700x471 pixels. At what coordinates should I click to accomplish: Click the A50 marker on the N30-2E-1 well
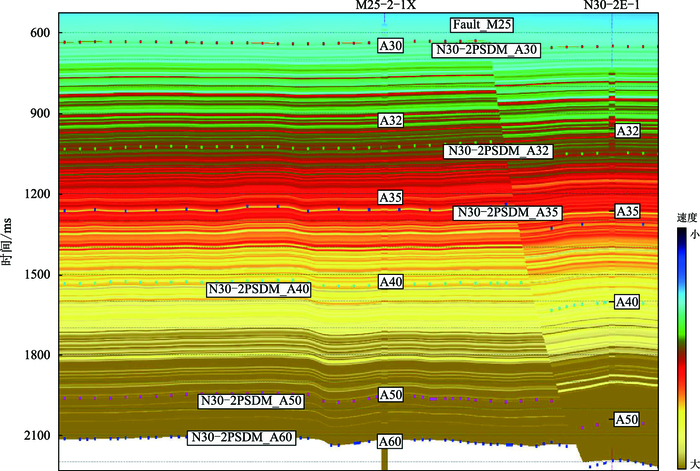(x=627, y=419)
